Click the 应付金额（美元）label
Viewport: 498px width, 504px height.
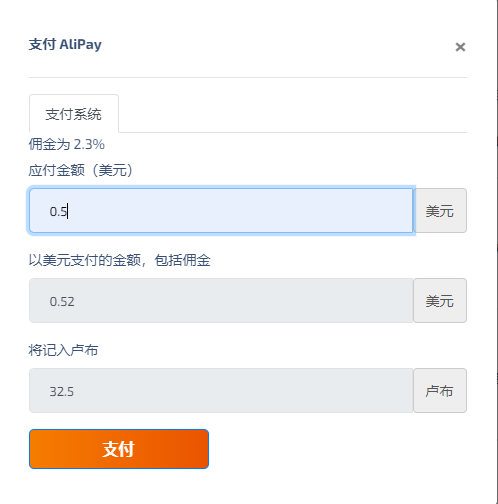[80, 170]
